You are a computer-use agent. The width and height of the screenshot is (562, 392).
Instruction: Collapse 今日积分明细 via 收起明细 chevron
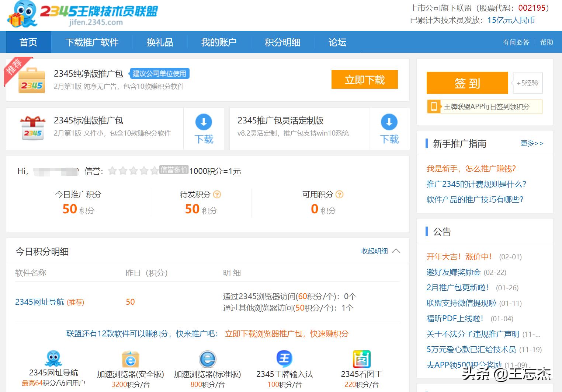[396, 251]
